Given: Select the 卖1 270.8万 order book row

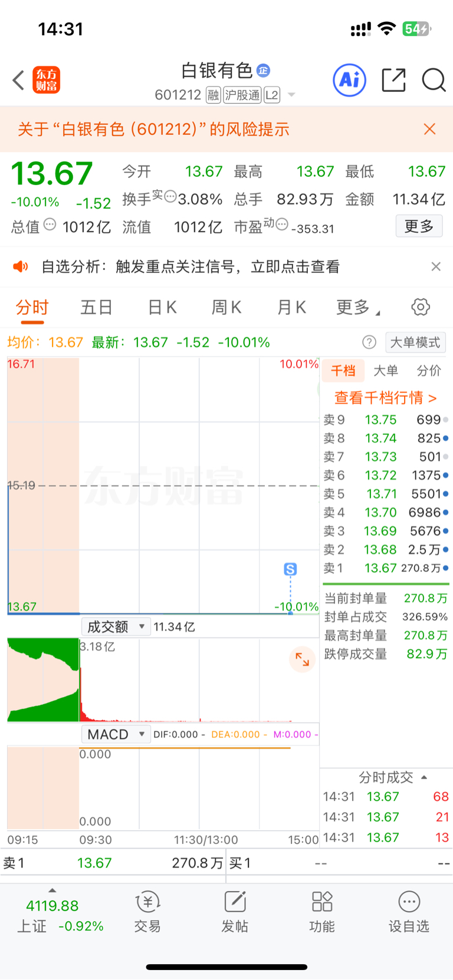Looking at the screenshot, I should [386, 568].
